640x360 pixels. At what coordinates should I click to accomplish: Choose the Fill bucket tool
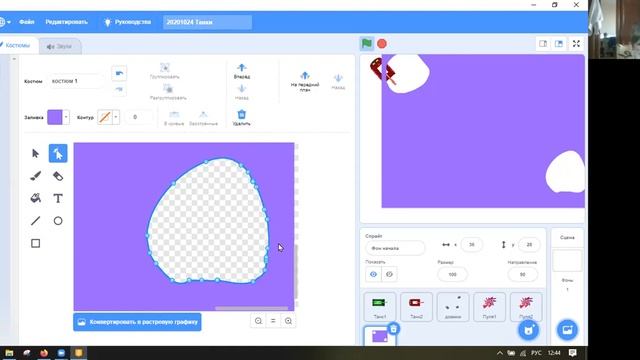point(36,198)
